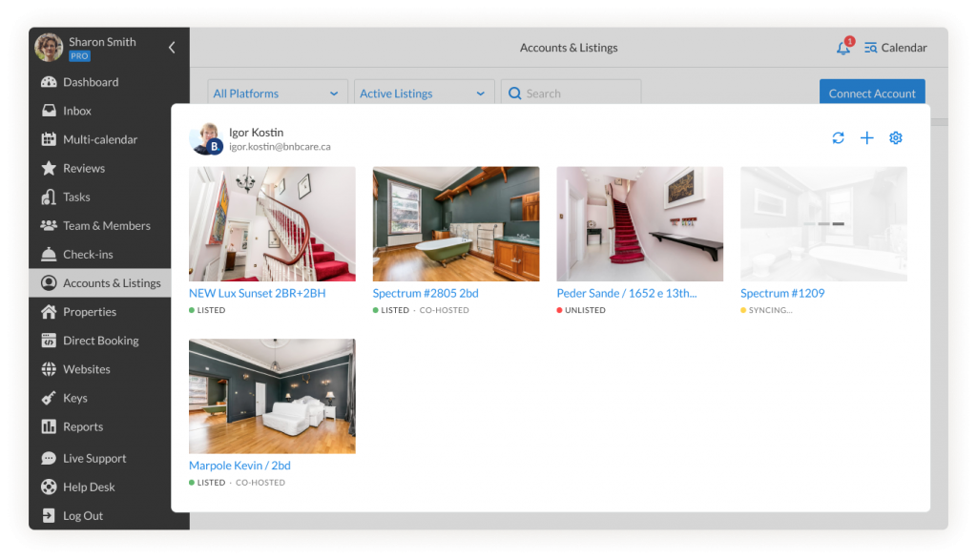Click the UNLISTED status dot on Peder Sande listing
Screen dimensions: 977x560
(561, 309)
